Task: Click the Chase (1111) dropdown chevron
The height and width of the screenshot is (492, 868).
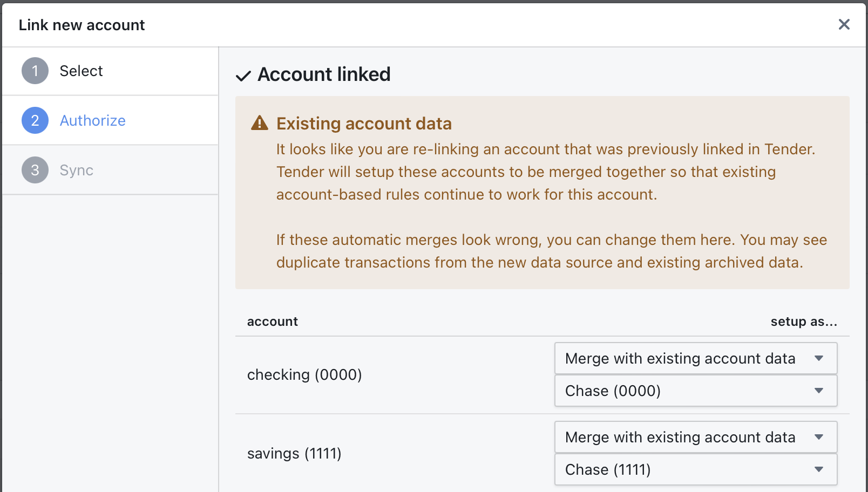Action: pyautogui.click(x=819, y=469)
